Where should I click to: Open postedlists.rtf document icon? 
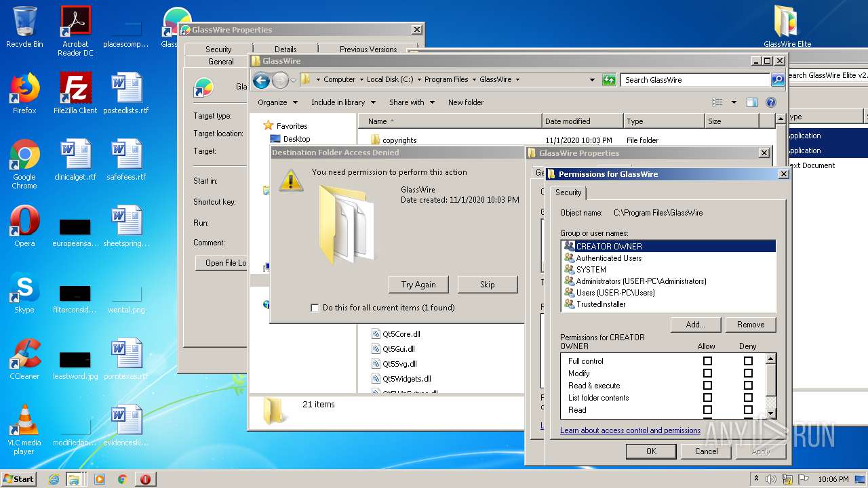[126, 94]
